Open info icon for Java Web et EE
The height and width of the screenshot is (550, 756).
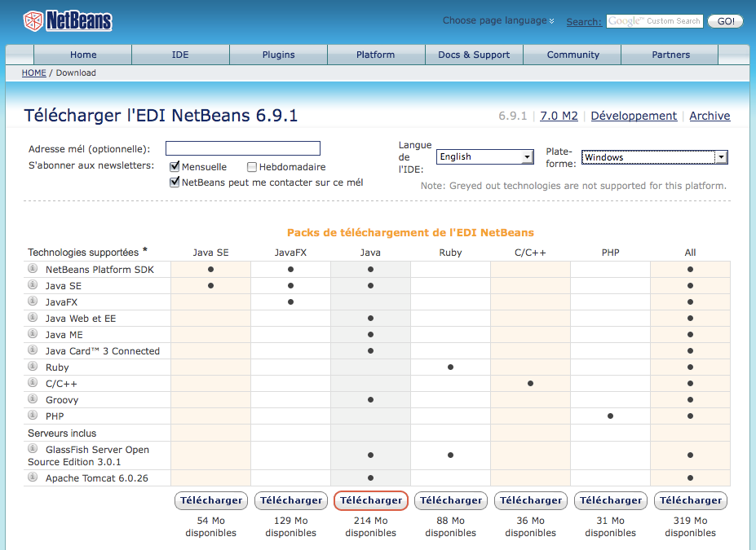[x=33, y=318]
